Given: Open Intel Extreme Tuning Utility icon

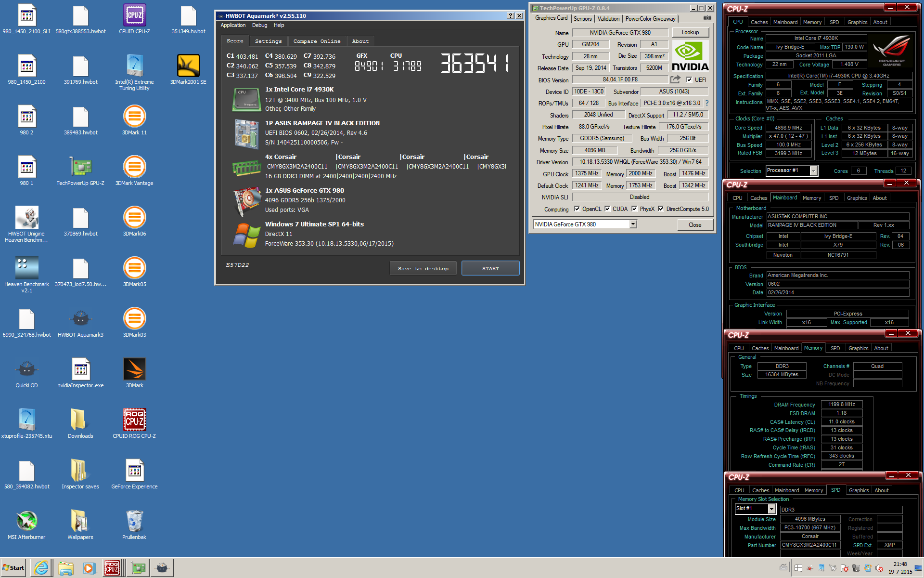Looking at the screenshot, I should click(x=134, y=72).
